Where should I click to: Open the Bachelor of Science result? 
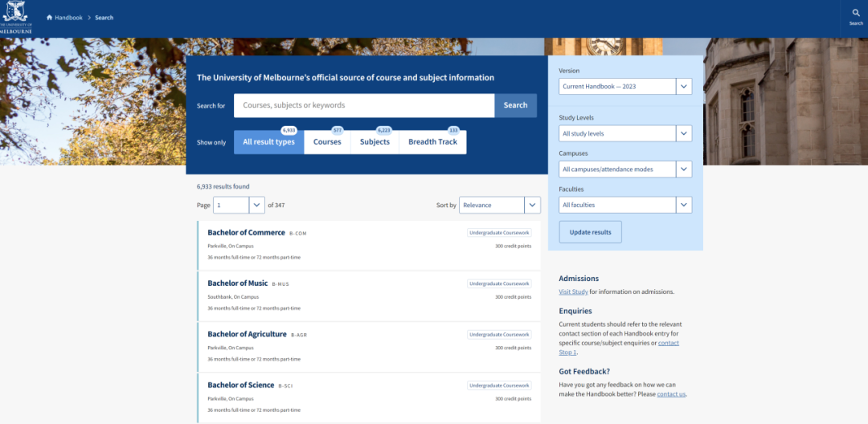[241, 385]
